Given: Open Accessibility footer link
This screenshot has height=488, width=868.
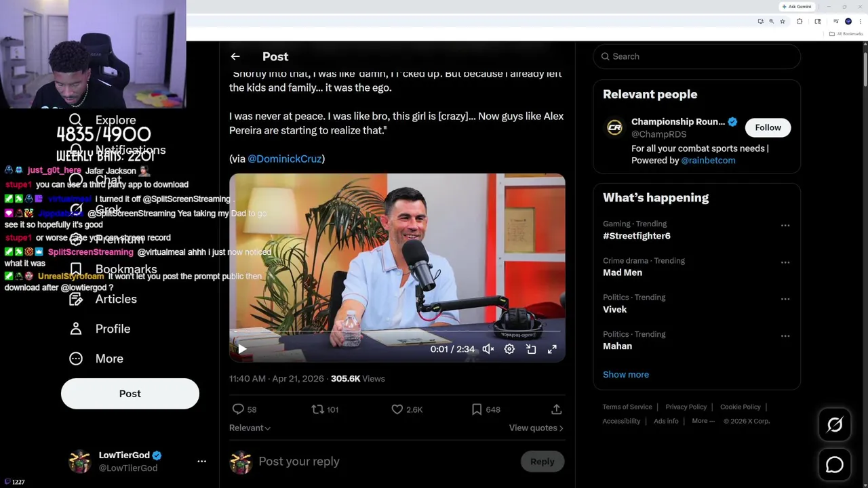Looking at the screenshot, I should click(x=621, y=421).
